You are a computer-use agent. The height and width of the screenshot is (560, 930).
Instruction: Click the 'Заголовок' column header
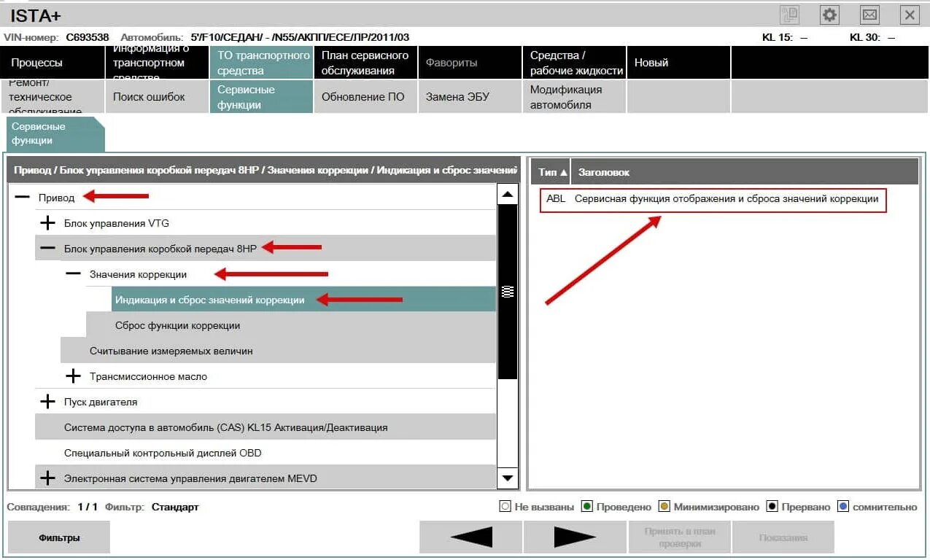pos(744,172)
